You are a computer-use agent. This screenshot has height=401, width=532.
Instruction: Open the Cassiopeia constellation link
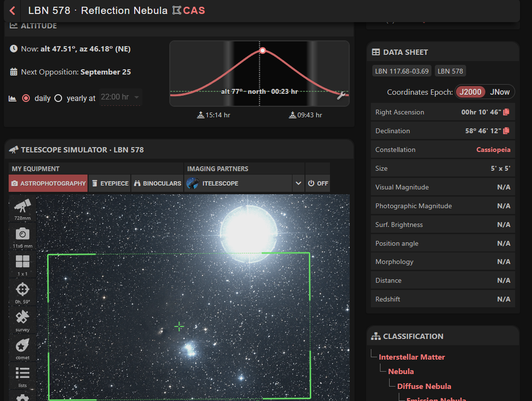493,150
